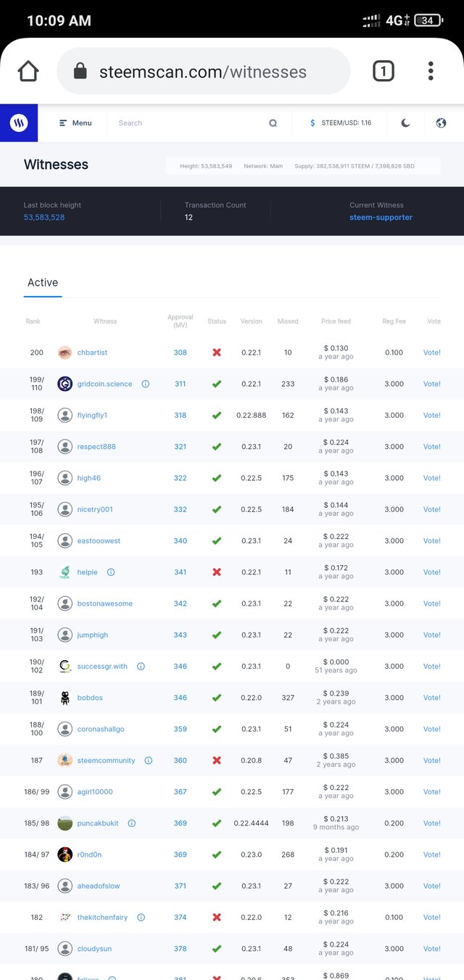Tap the steemscan.com address bar
Viewport: 464px width, 980px height.
203,72
